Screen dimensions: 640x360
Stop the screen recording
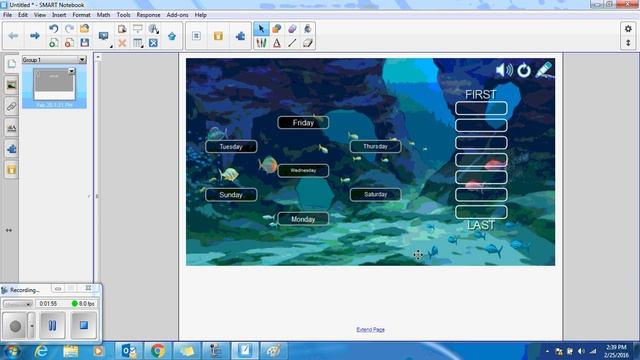click(x=84, y=326)
